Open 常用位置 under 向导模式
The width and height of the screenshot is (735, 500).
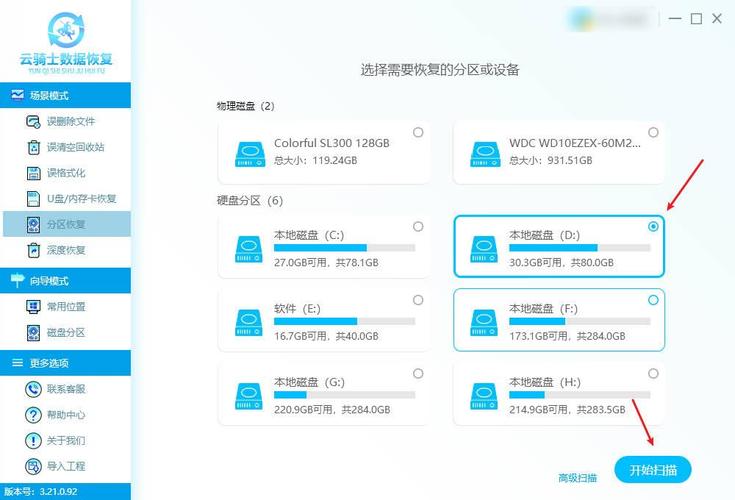67,307
